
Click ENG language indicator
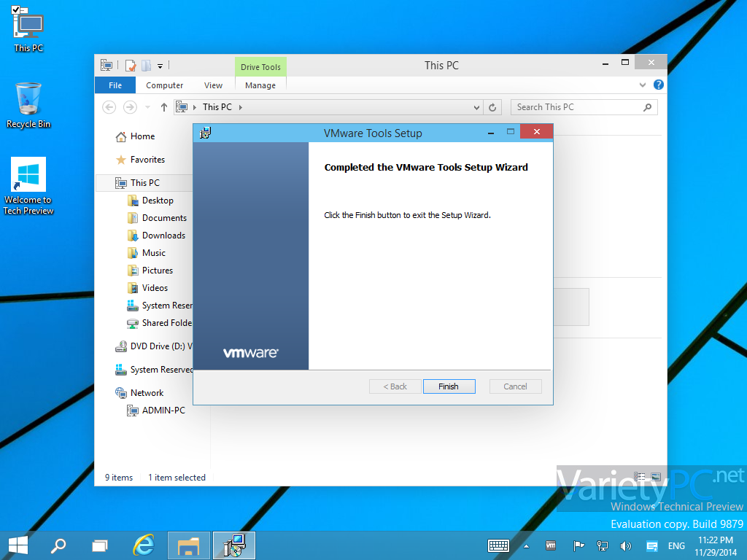pyautogui.click(x=676, y=545)
